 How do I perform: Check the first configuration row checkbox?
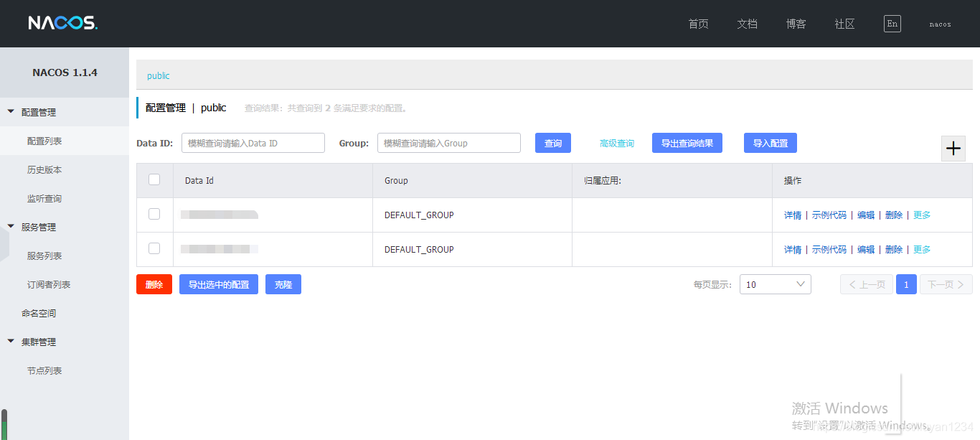pos(154,214)
